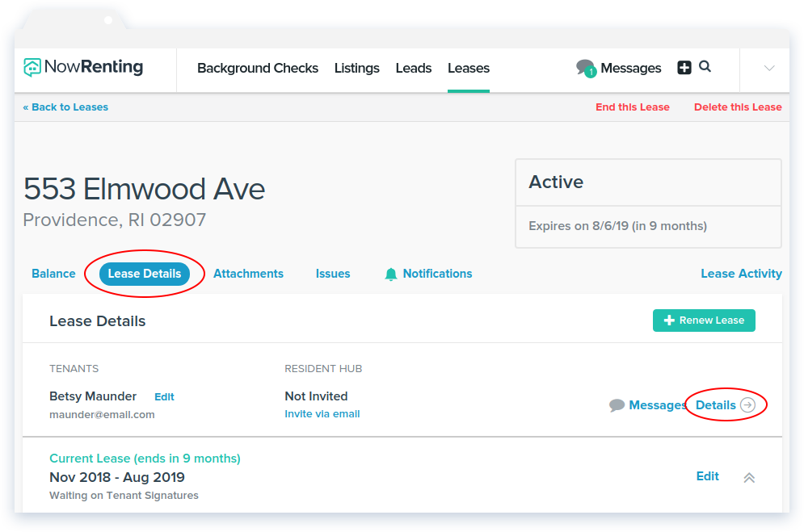
Task: Go back via Back to Leases link
Action: (65, 107)
